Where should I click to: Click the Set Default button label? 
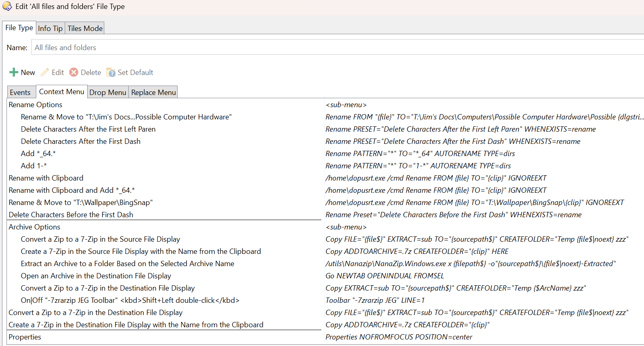pyautogui.click(x=136, y=72)
